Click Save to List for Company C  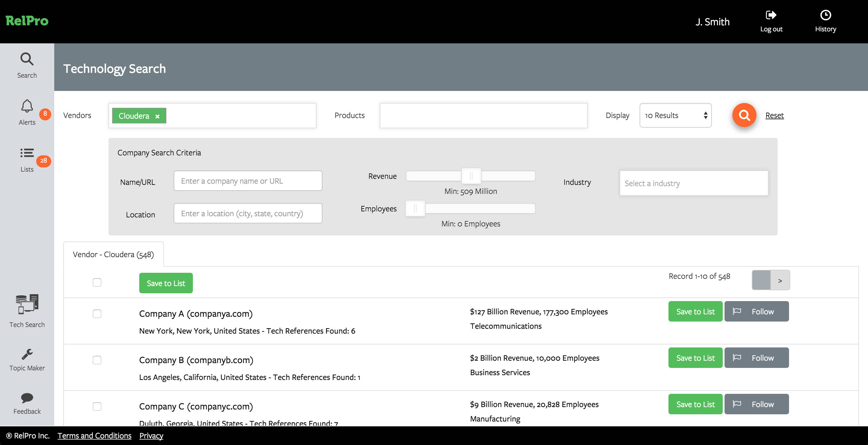pos(695,404)
